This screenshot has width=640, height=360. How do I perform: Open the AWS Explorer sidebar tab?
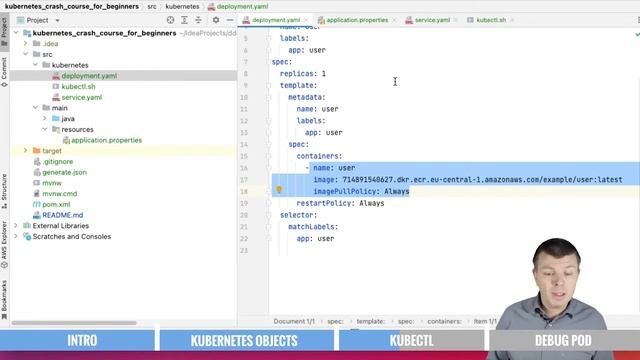click(4, 244)
